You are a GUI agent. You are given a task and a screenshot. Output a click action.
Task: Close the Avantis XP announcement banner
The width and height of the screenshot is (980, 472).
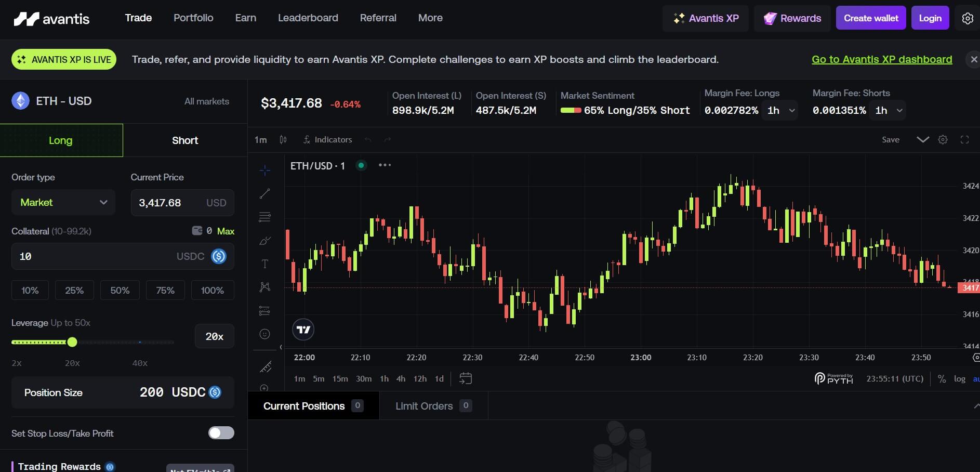(973, 59)
